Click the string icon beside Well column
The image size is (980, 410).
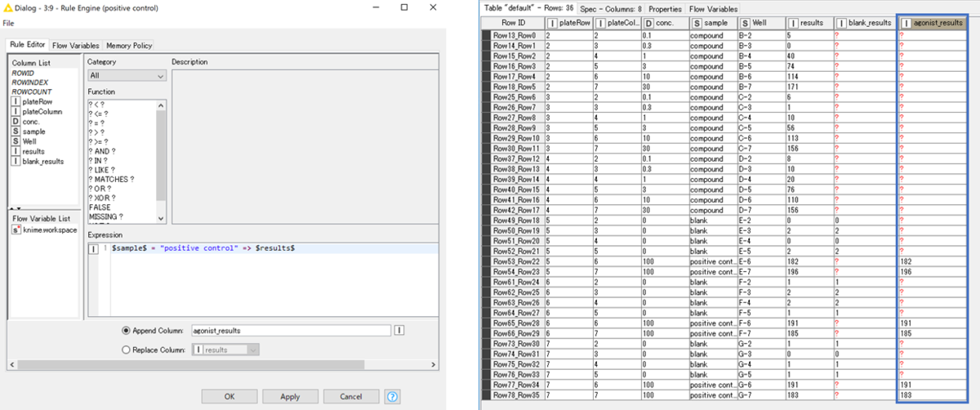16,141
